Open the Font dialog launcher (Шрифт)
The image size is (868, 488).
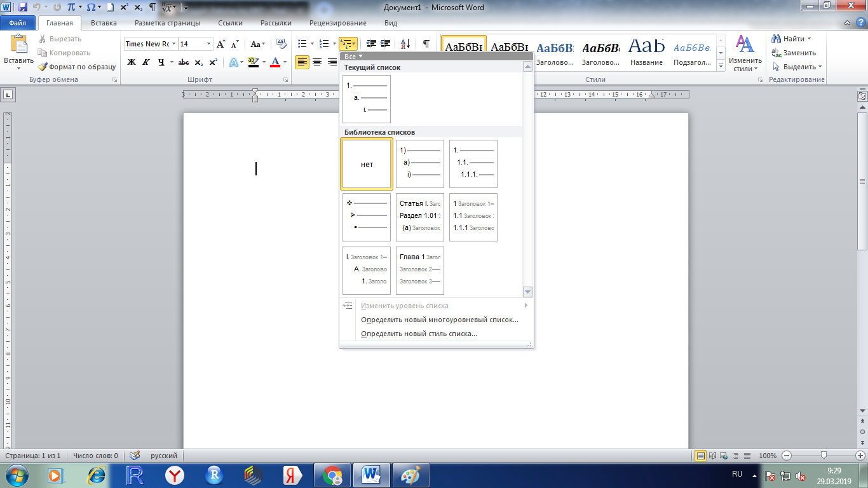pos(286,80)
